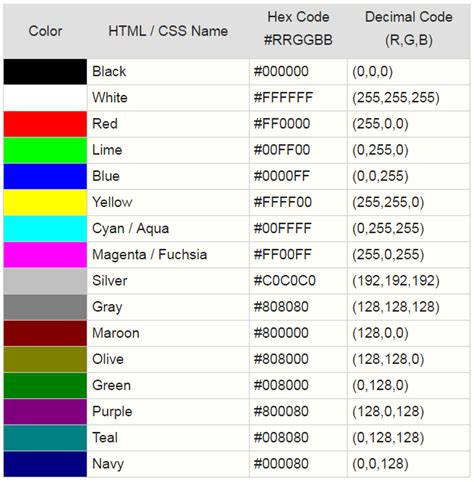Click the name 'Black'
This screenshot has height=482, width=474.
109,71
